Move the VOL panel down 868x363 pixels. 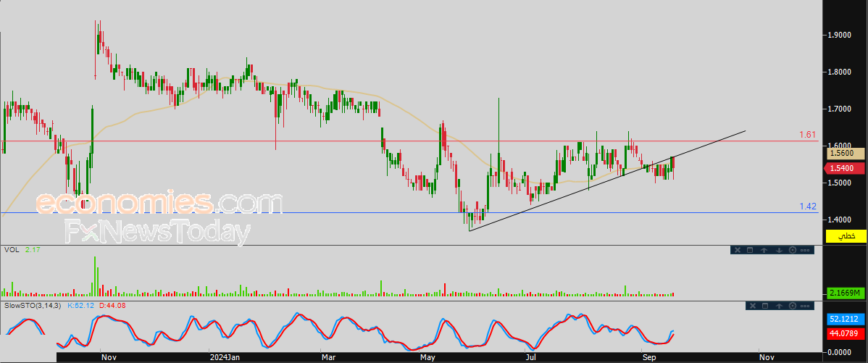click(x=779, y=250)
